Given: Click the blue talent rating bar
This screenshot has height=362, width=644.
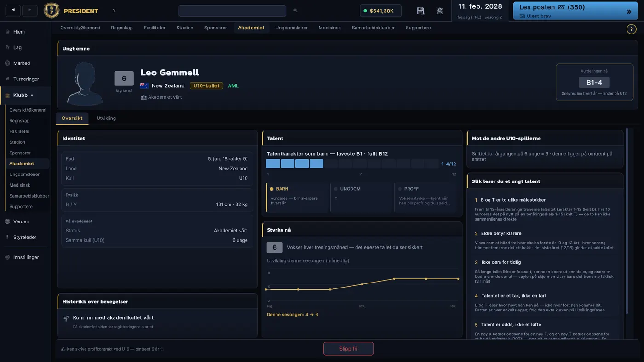Looking at the screenshot, I should pyautogui.click(x=294, y=164).
